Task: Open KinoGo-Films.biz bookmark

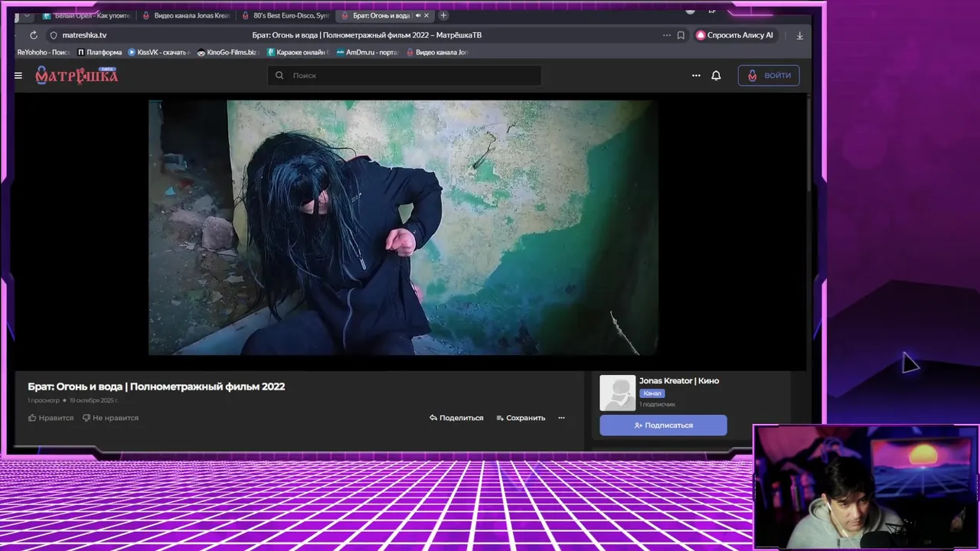Action: (x=227, y=52)
